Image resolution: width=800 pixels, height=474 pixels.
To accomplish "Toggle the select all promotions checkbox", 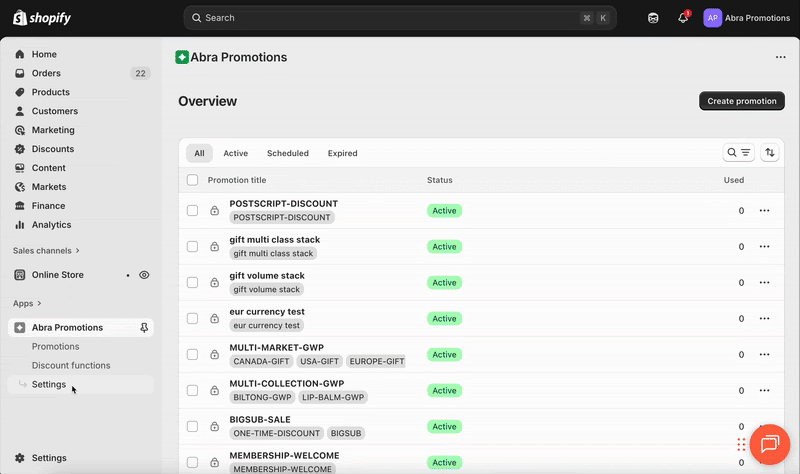I will point(193,180).
